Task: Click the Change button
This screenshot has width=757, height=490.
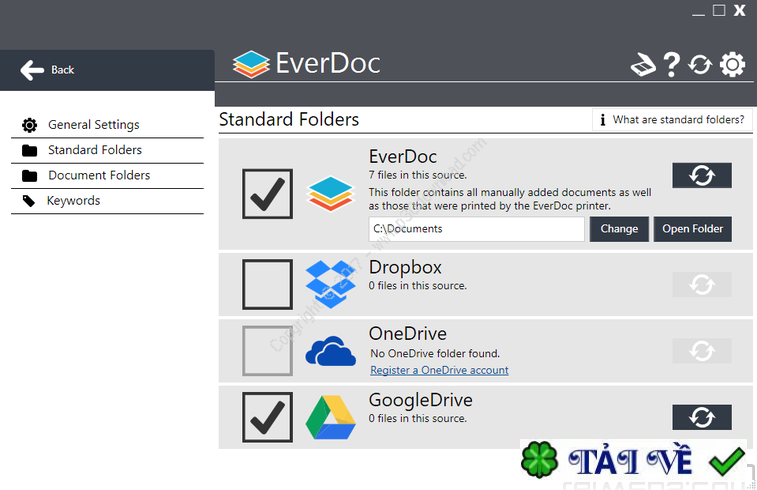Action: tap(619, 229)
